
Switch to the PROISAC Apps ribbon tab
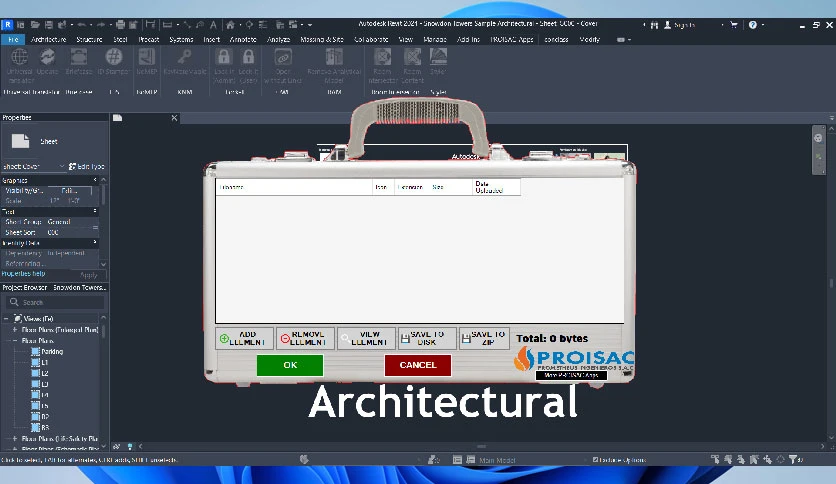click(512, 39)
